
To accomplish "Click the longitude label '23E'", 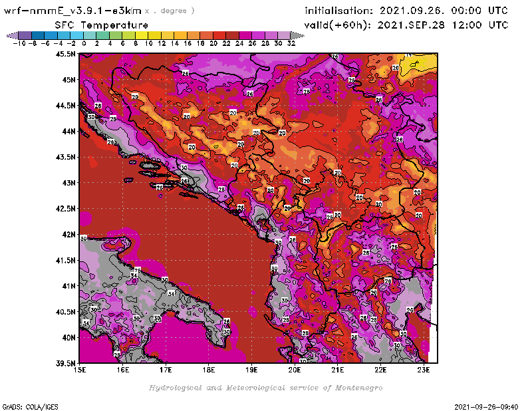I will (424, 370).
